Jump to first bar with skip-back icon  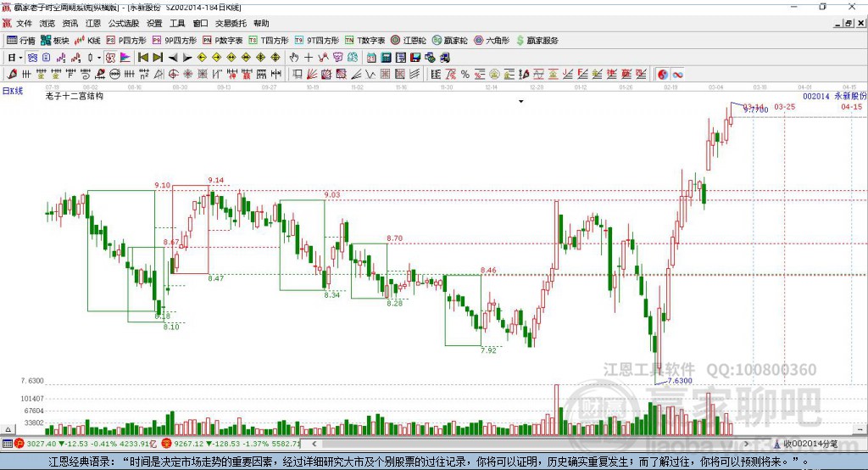[x=142, y=57]
